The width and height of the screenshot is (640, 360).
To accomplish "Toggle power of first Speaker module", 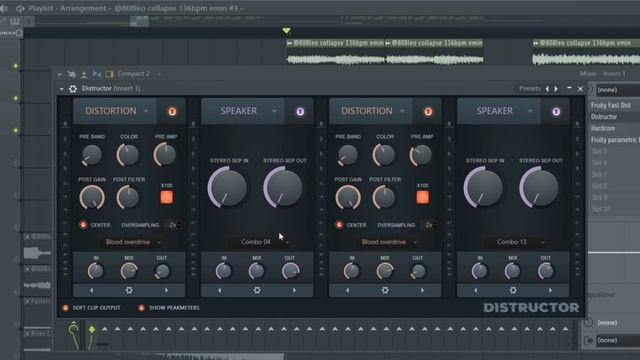I will pos(300,111).
